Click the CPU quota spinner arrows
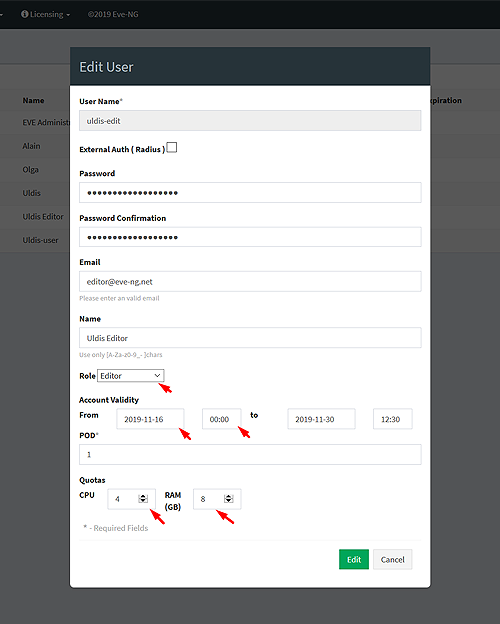 (143, 499)
